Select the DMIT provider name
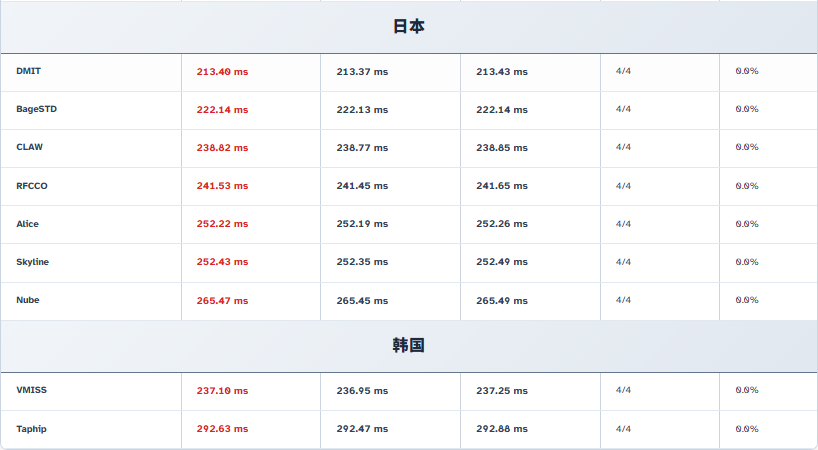 (29, 71)
